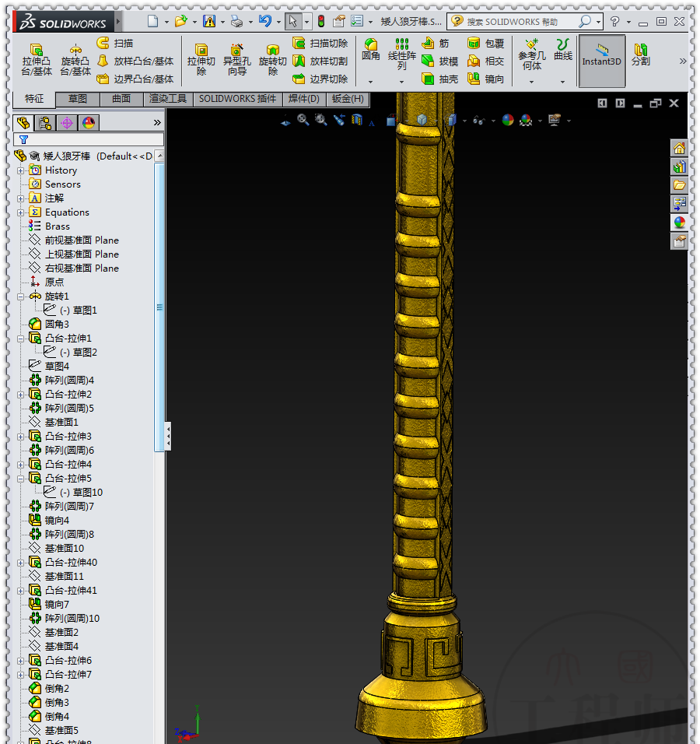Select the Wrap tool (包覆)
700x744 pixels.
point(485,43)
